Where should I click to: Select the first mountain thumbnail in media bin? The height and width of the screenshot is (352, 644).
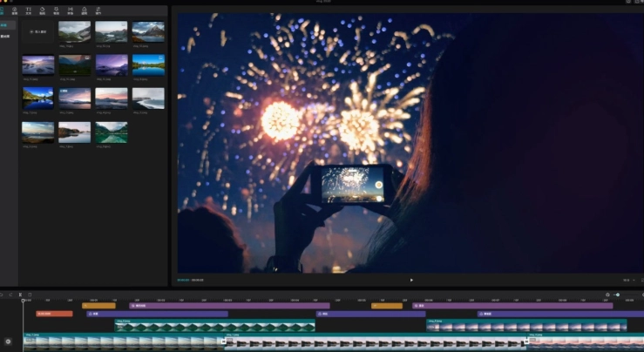(74, 31)
